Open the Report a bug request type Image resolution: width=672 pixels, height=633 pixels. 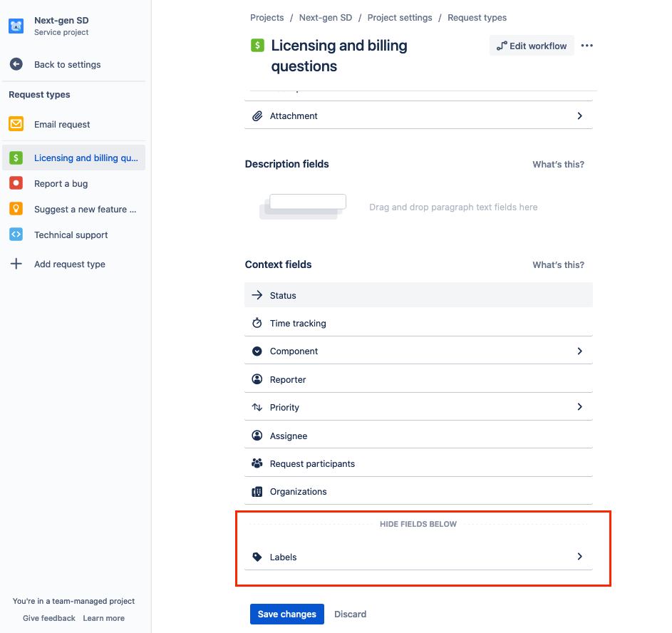pos(73,183)
